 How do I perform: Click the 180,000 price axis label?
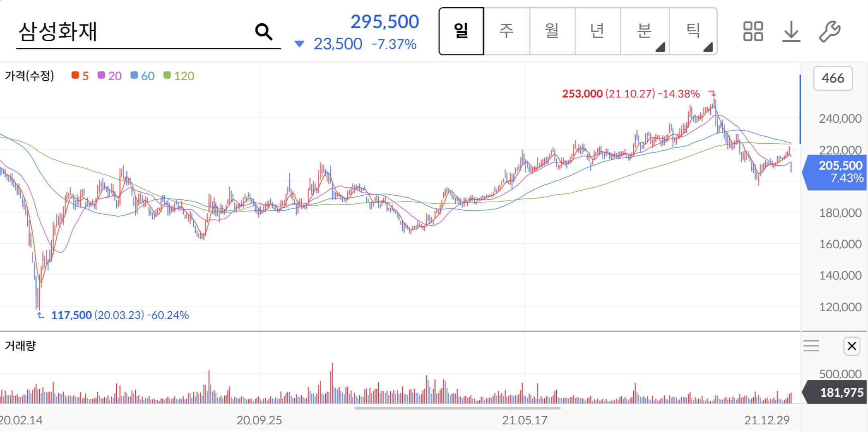840,213
